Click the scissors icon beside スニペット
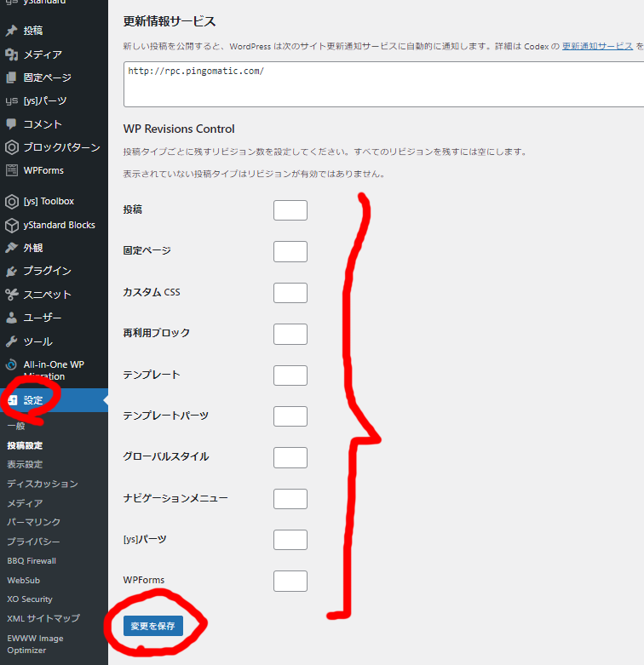The image size is (644, 665). click(x=11, y=295)
